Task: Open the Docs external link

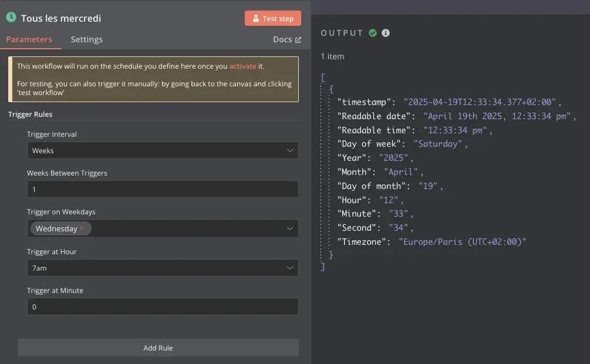Action: [286, 39]
